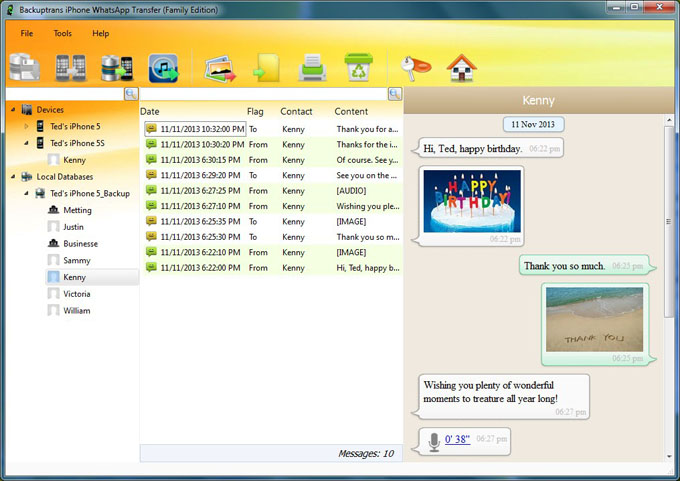Click the green printer icon
Viewport: 680px width, 481px height.
[x=312, y=68]
